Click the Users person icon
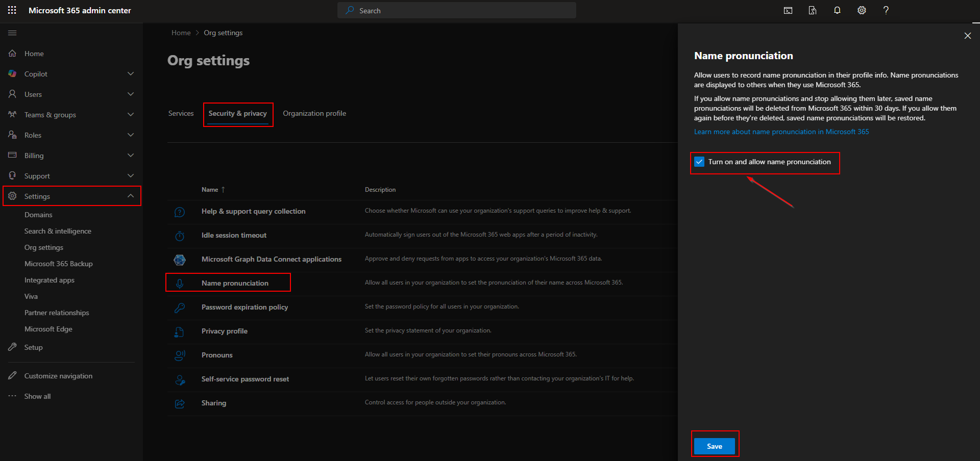Screen dimensions: 980x461 (12, 94)
